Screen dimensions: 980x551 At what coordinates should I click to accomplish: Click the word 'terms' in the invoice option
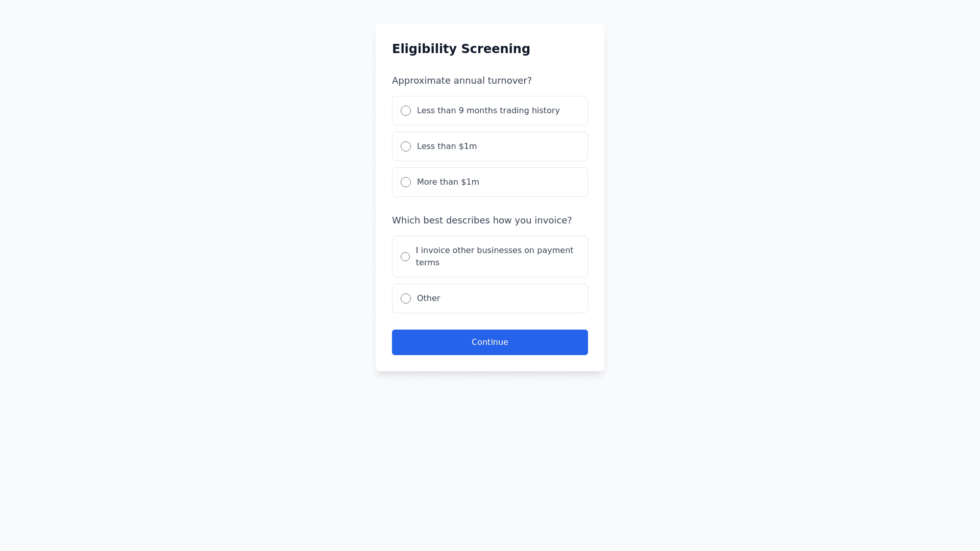[427, 263]
